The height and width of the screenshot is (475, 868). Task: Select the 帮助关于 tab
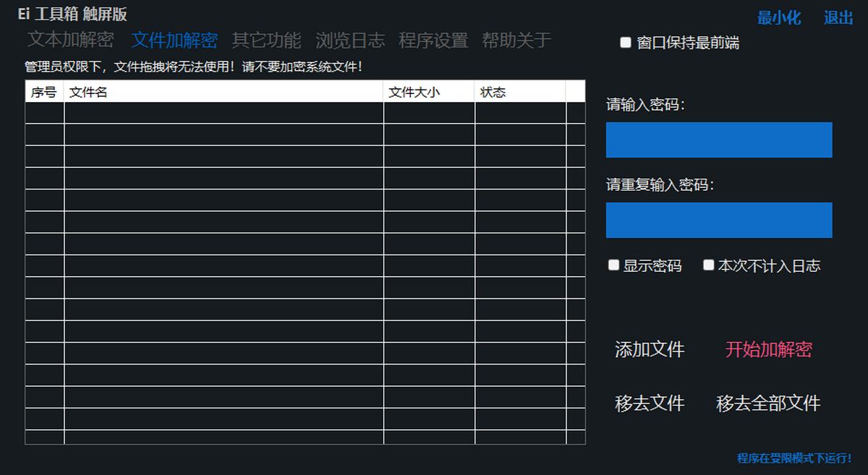(516, 40)
